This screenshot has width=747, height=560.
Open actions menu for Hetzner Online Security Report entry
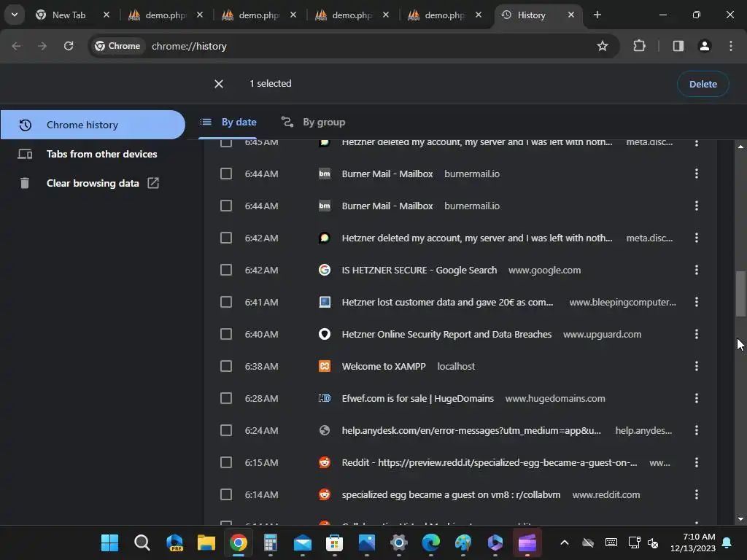pyautogui.click(x=697, y=334)
